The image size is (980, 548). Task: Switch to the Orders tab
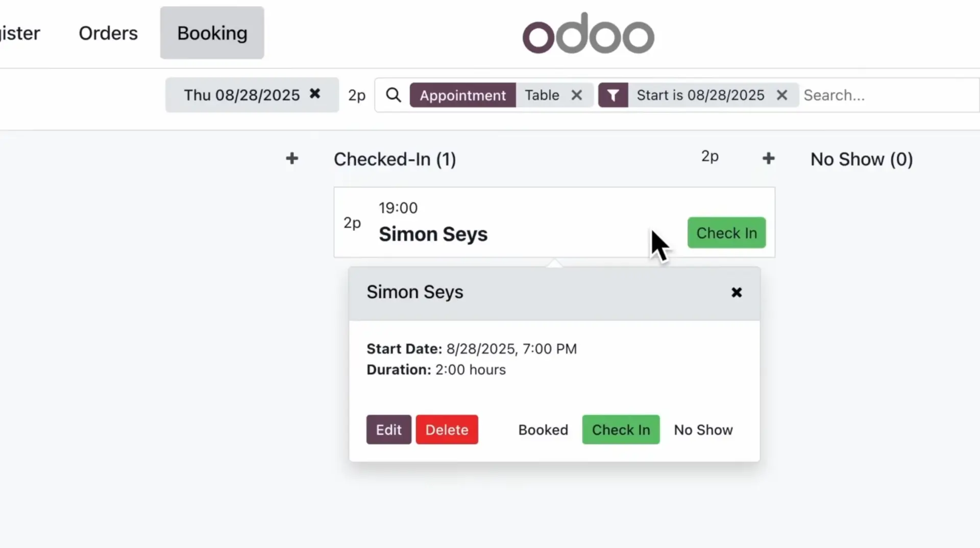coord(108,33)
